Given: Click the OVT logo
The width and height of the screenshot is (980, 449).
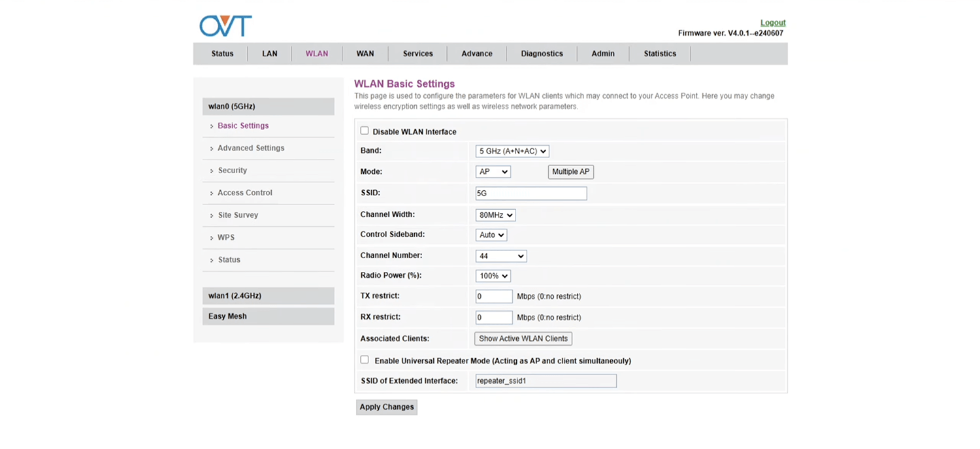Looking at the screenshot, I should point(225,26).
